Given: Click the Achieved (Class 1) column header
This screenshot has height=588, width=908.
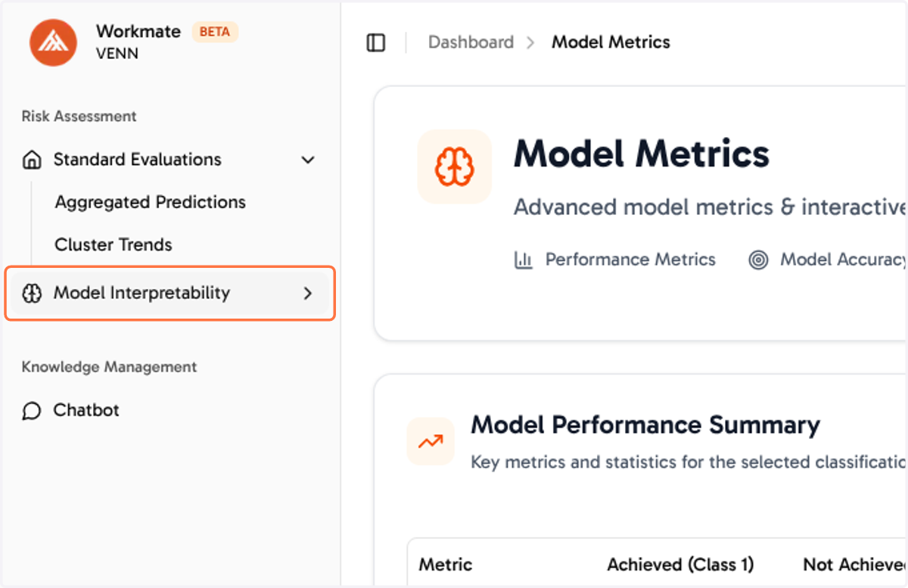Looking at the screenshot, I should click(x=680, y=565).
